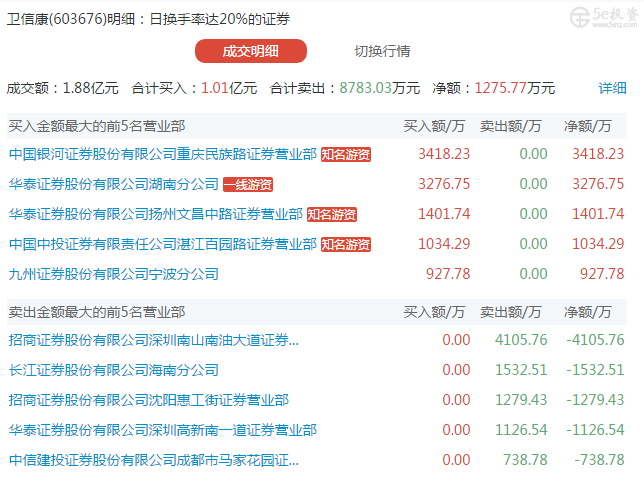The width and height of the screenshot is (644, 481).
Task: Click net total 1275.77万元 value
Action: tap(515, 88)
